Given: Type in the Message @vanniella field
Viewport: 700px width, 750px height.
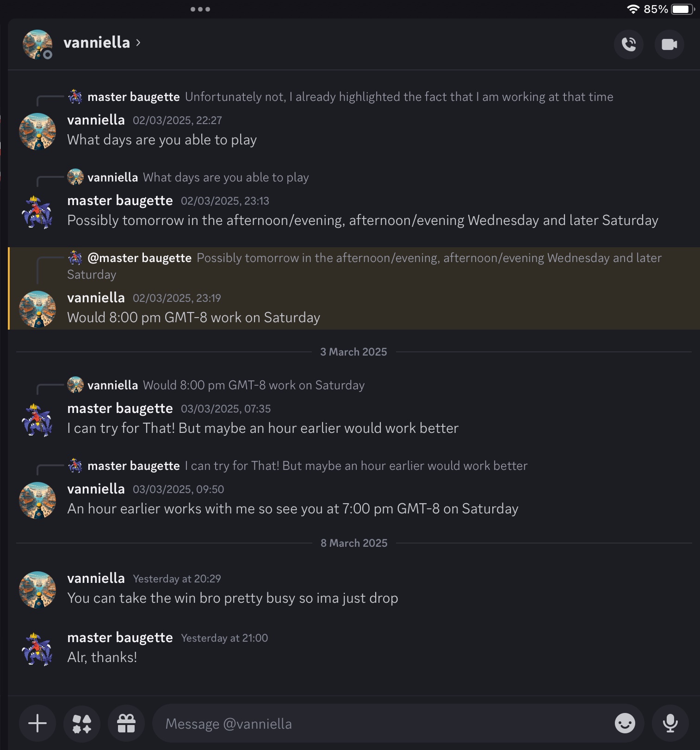Looking at the screenshot, I should click(x=379, y=724).
